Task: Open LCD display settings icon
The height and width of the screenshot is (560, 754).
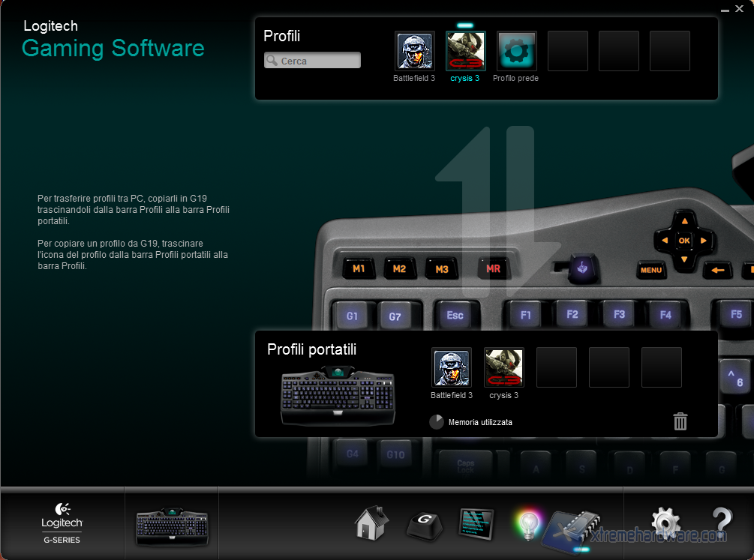Action: 476,523
